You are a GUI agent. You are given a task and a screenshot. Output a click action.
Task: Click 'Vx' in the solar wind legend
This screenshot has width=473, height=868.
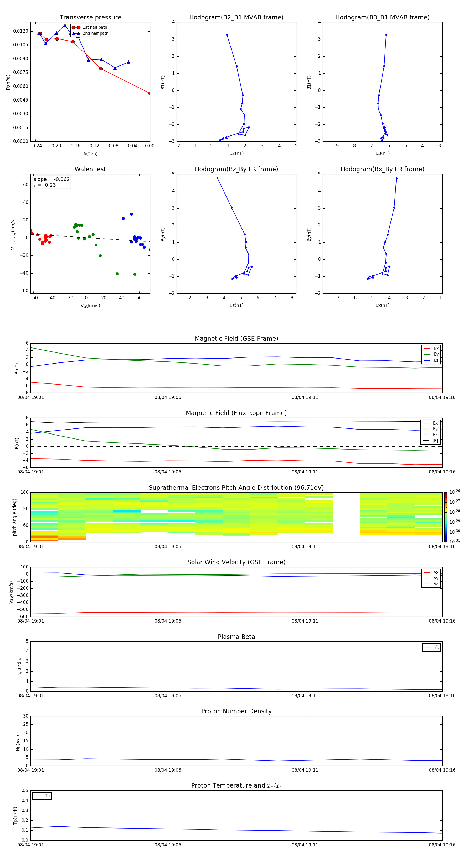(x=436, y=572)
